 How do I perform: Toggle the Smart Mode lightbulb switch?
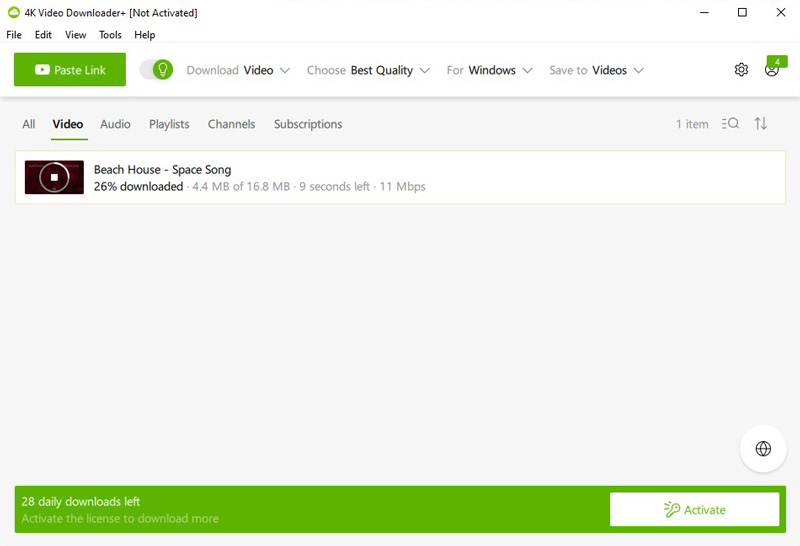tap(157, 69)
